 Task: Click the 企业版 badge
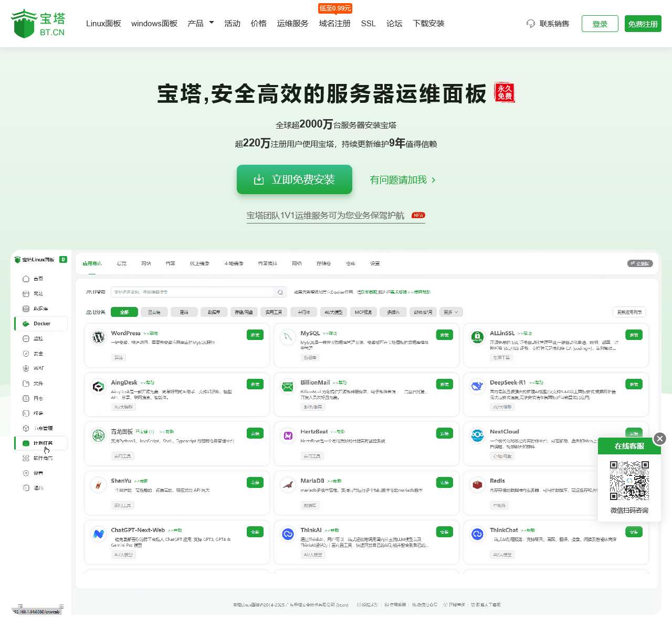click(x=640, y=263)
